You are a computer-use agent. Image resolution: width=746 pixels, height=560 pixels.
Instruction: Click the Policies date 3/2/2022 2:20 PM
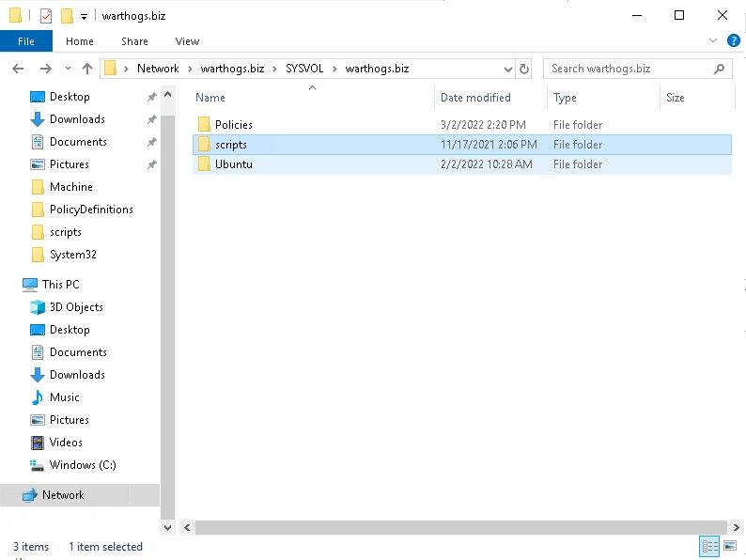click(x=483, y=125)
